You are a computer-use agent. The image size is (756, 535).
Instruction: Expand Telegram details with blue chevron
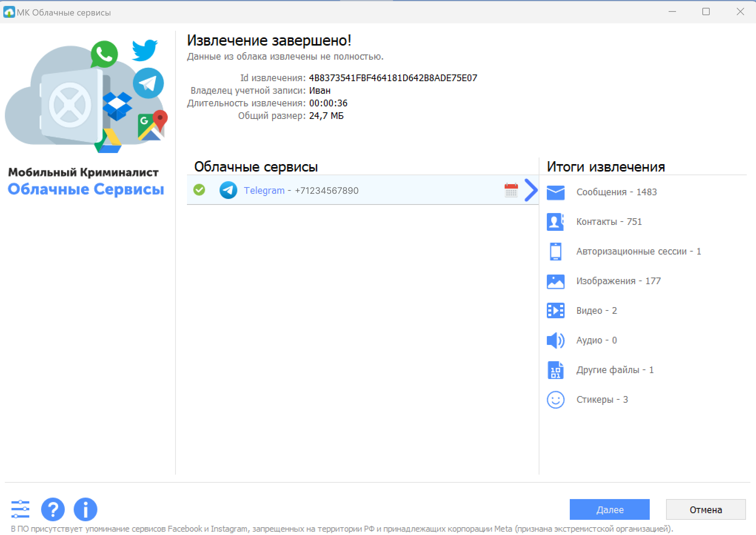531,190
